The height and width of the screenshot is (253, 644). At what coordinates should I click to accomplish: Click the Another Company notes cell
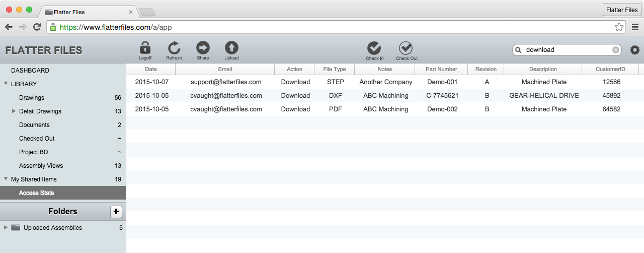tap(386, 82)
